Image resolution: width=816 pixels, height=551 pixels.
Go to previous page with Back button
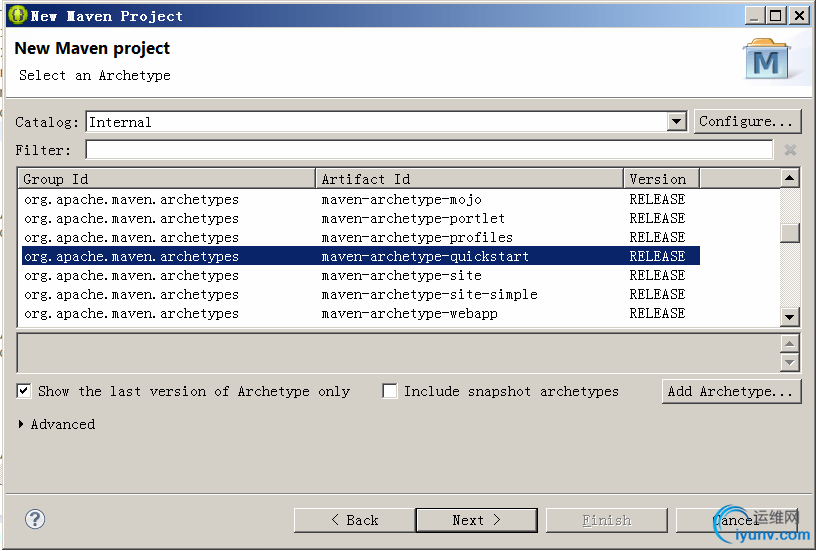click(x=354, y=520)
